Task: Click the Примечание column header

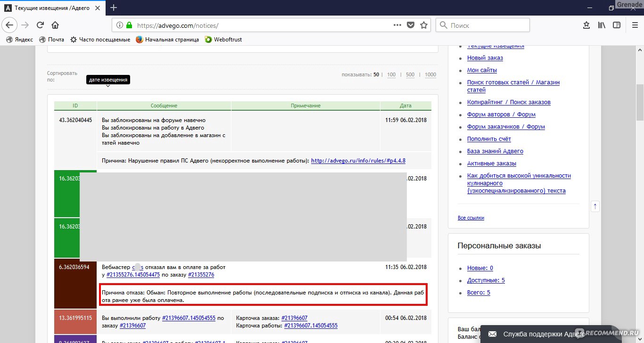Action: pyautogui.click(x=305, y=106)
